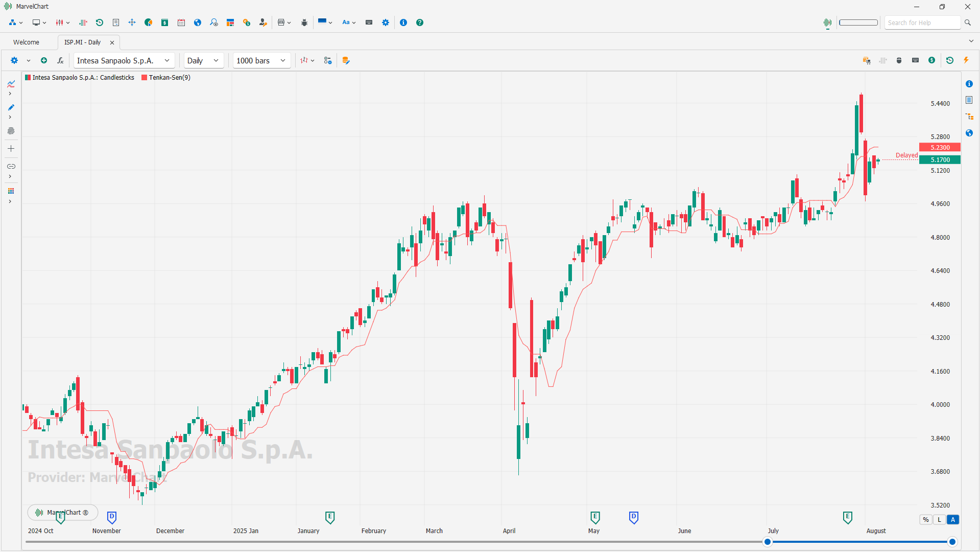This screenshot has height=552, width=980.
Task: Click the crosshair alignment icon in main toolbar
Action: coord(132,22)
